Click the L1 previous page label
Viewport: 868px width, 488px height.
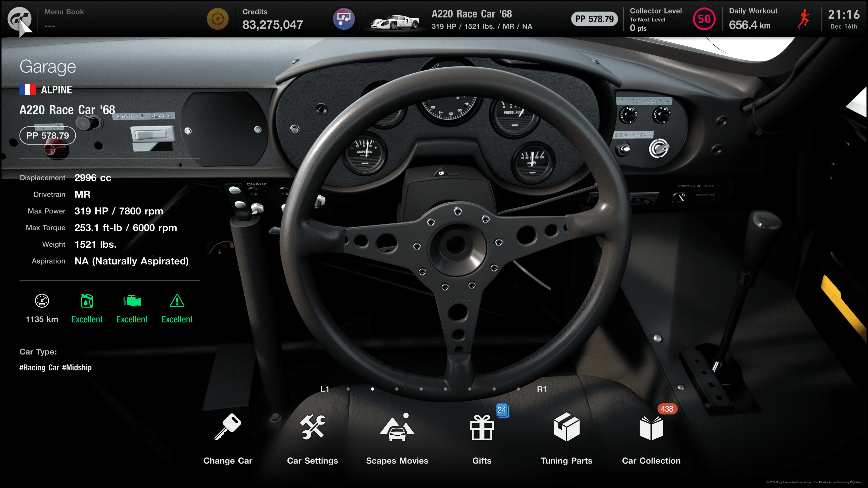click(x=325, y=389)
